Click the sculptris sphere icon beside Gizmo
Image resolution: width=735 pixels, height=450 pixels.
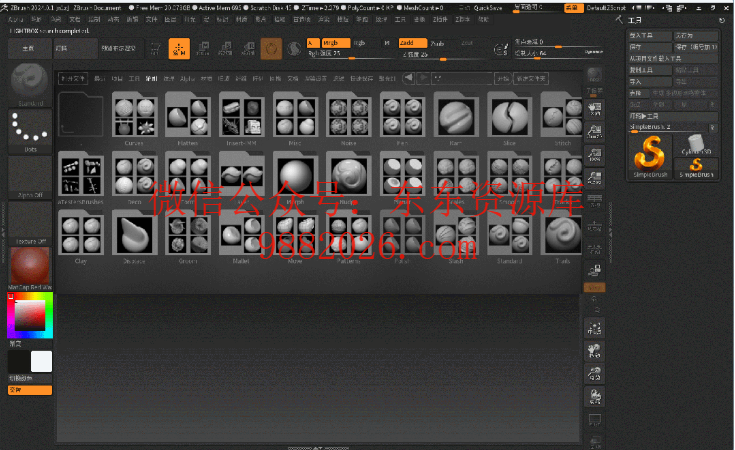(294, 48)
